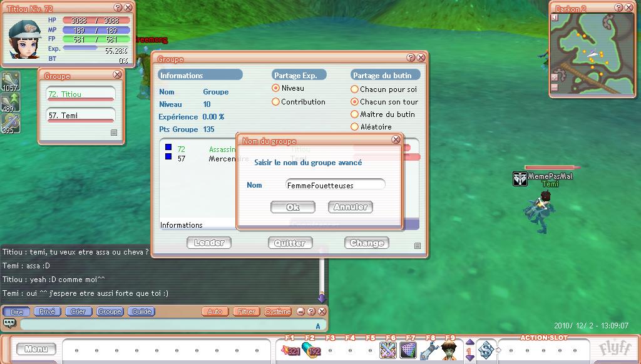This screenshot has height=364, width=641.
Task: Switch hotbar to previous page with up arrow
Action: (x=469, y=342)
